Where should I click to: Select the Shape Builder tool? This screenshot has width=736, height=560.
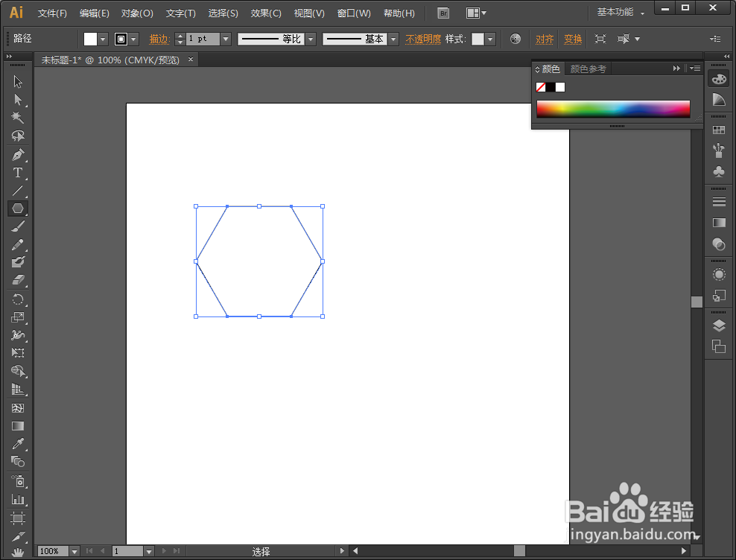[18, 372]
